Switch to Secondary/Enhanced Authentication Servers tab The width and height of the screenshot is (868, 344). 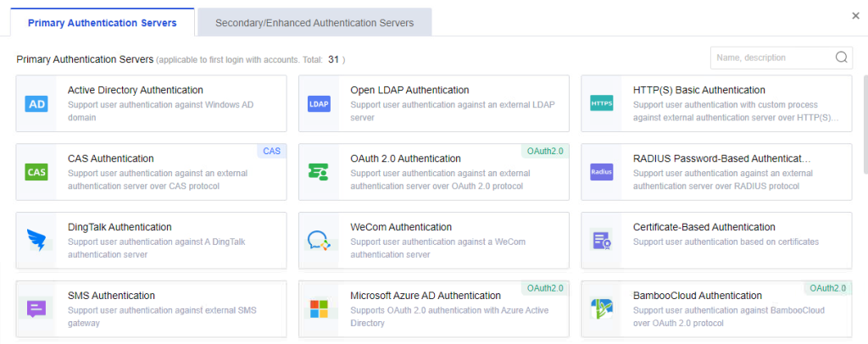point(314,23)
